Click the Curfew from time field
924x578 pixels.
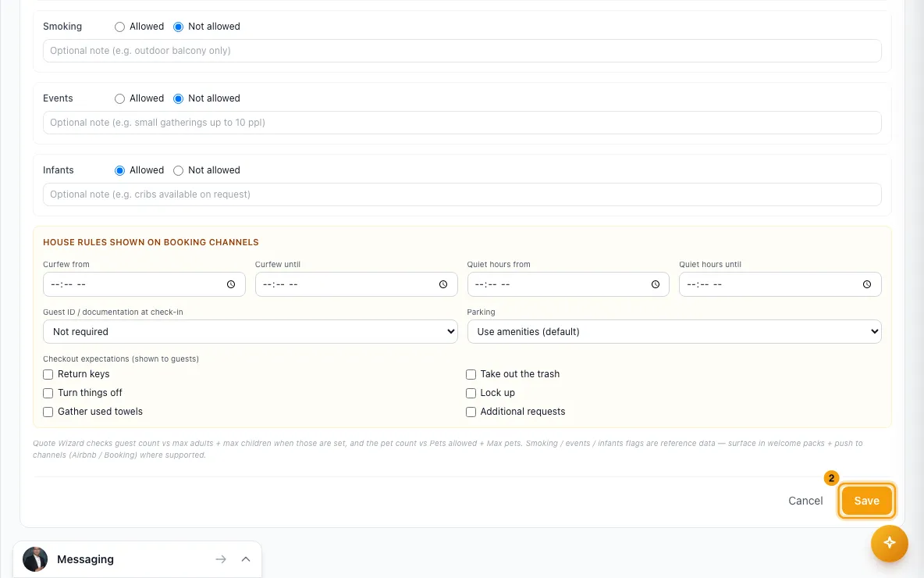pos(144,284)
